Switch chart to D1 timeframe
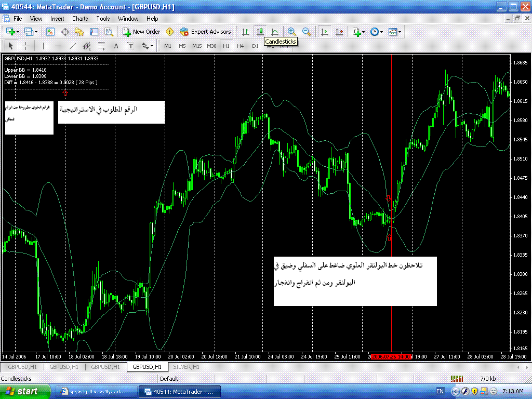Image resolution: width=532 pixels, height=399 pixels. coord(255,46)
